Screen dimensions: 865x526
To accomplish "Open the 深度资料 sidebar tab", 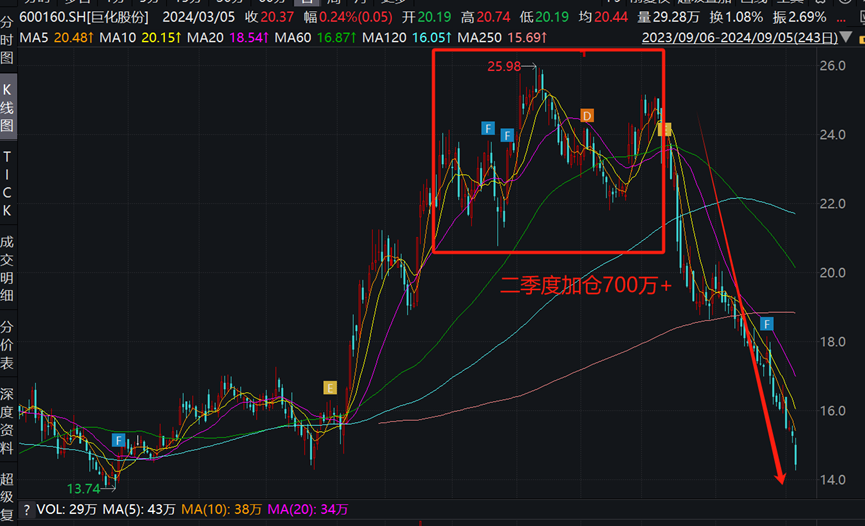I will [7, 421].
